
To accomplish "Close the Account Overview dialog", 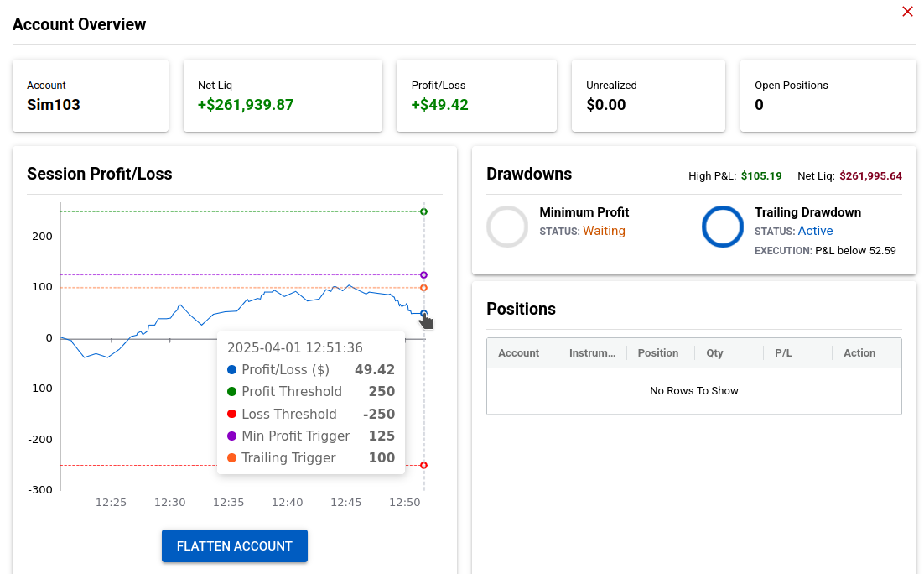I will coord(907,12).
